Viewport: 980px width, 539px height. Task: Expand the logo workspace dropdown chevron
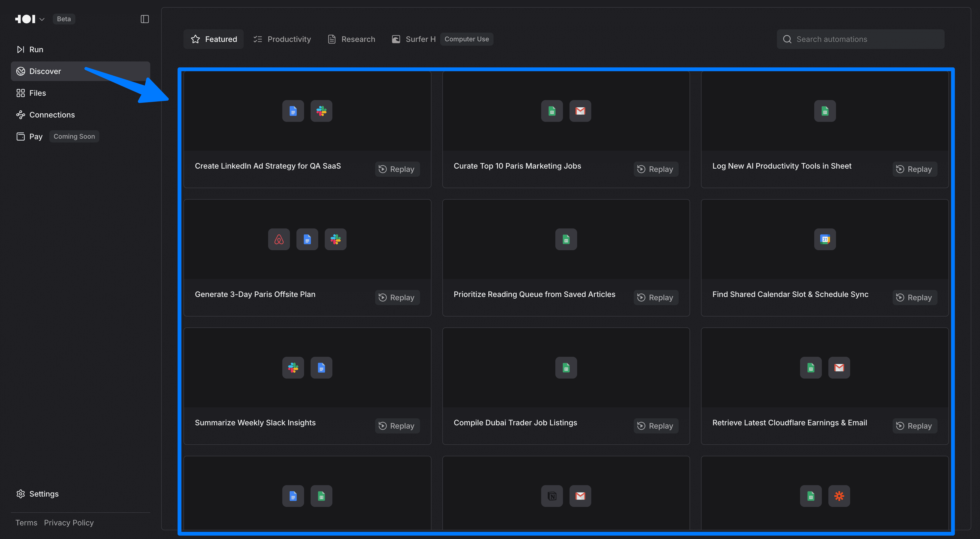(42, 19)
